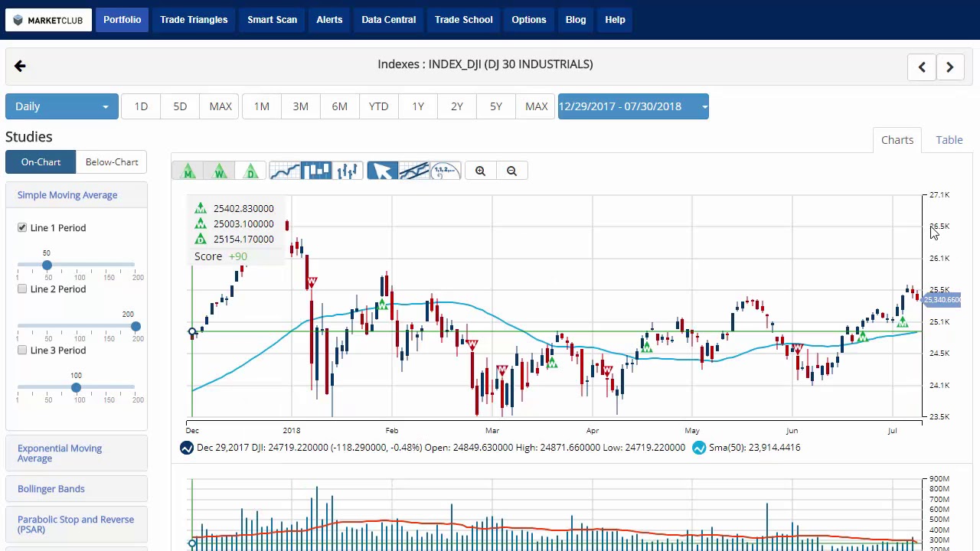Image resolution: width=980 pixels, height=551 pixels.
Task: Select intraday 1D range
Action: (x=141, y=106)
